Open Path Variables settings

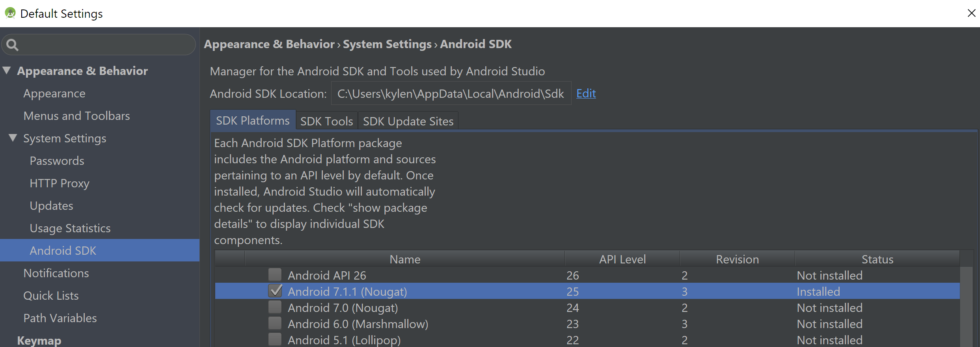tap(60, 318)
